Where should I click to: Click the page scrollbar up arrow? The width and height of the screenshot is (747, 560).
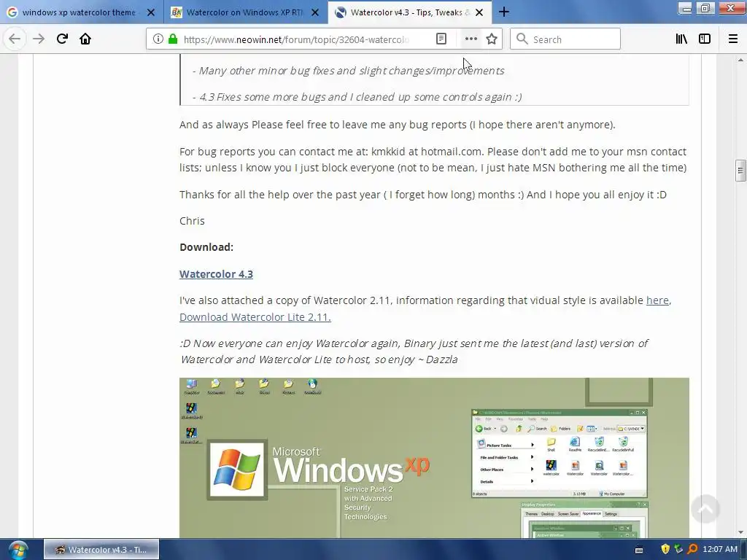click(x=740, y=60)
